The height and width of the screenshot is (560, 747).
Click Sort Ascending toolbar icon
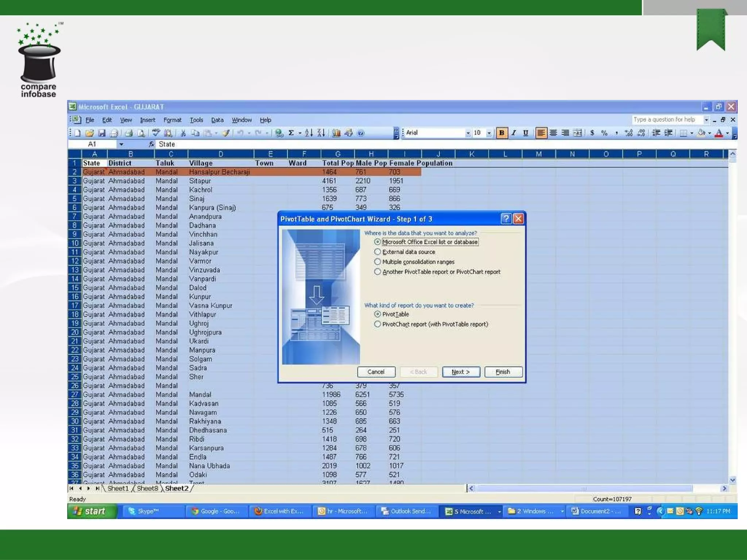(x=309, y=133)
